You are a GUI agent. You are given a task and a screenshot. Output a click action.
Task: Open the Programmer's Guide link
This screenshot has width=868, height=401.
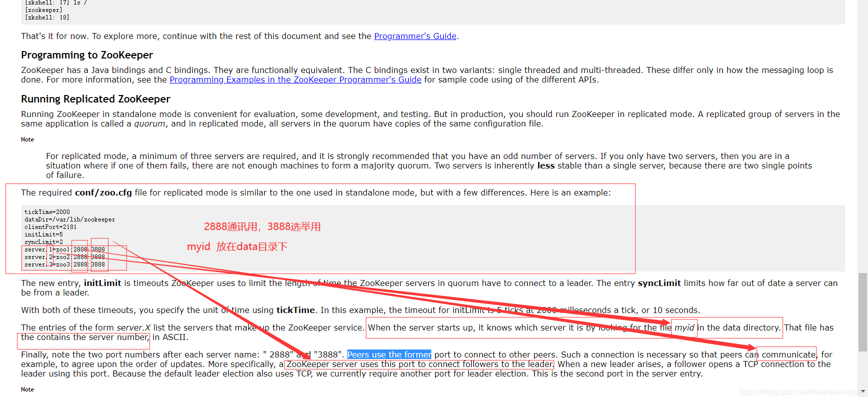tap(415, 36)
